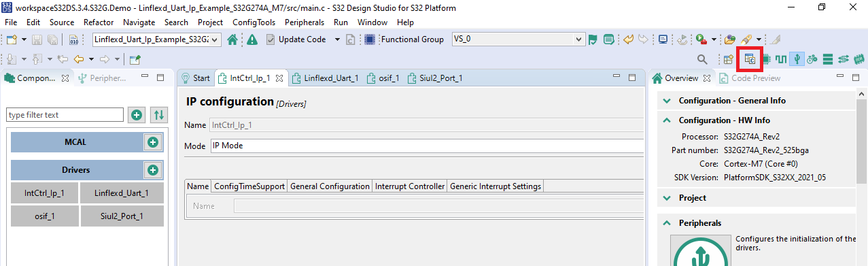
Task: Click the type filter text field
Action: 65,115
